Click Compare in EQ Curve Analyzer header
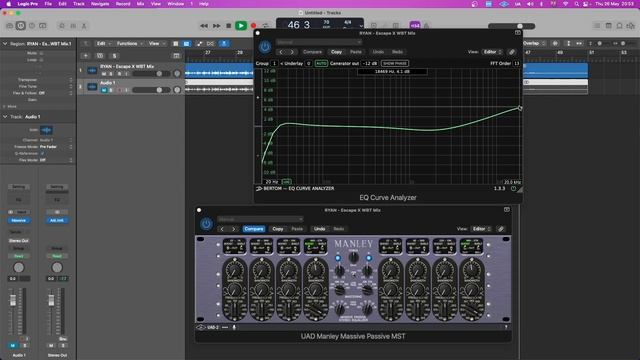Image resolution: width=640 pixels, height=360 pixels. [x=312, y=52]
